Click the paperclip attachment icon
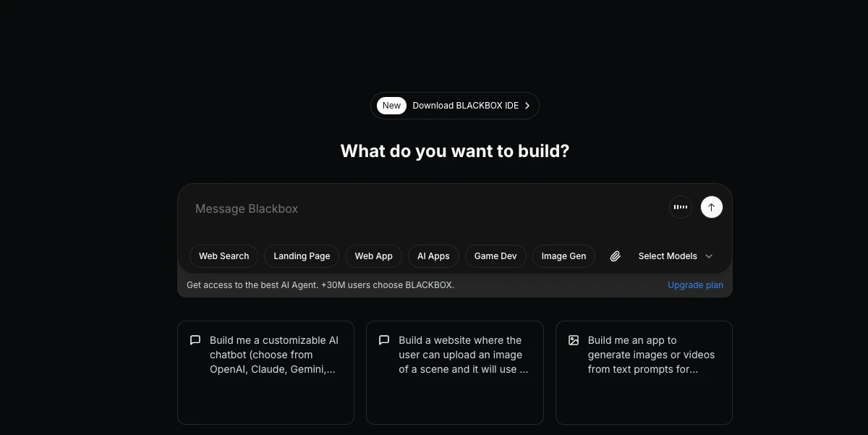This screenshot has width=868, height=435. coord(615,256)
